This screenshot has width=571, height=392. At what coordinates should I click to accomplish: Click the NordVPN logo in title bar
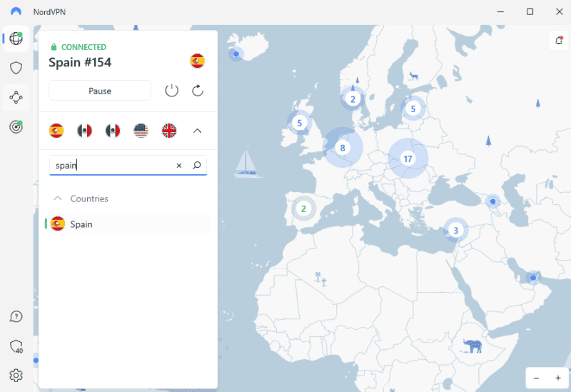pos(16,11)
